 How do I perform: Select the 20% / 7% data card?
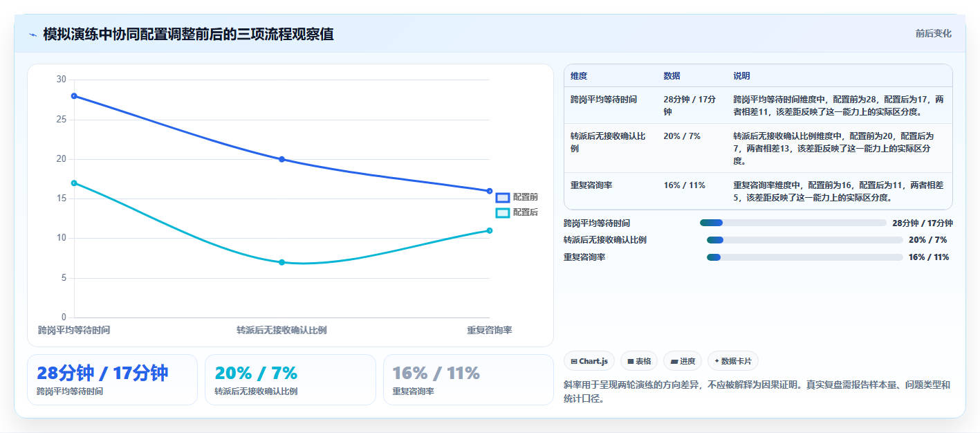[x=290, y=380]
